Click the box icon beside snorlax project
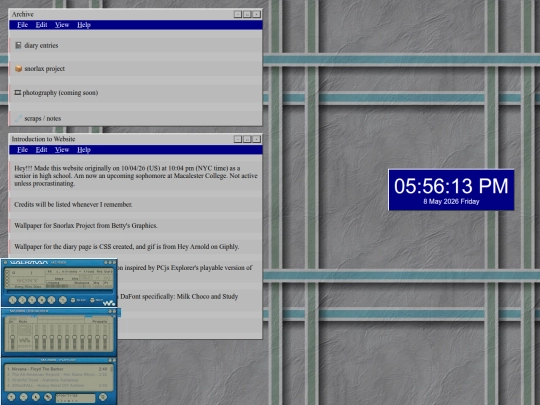Image resolution: width=540 pixels, height=405 pixels. (x=18, y=69)
